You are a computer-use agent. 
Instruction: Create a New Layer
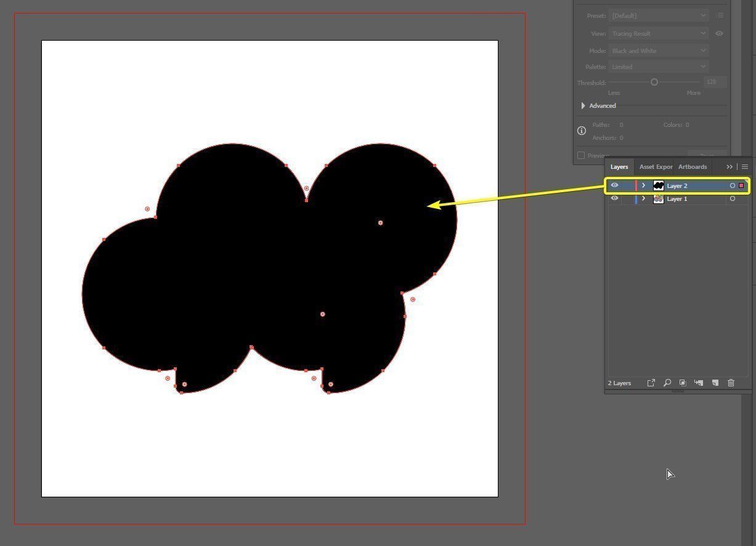pyautogui.click(x=715, y=383)
